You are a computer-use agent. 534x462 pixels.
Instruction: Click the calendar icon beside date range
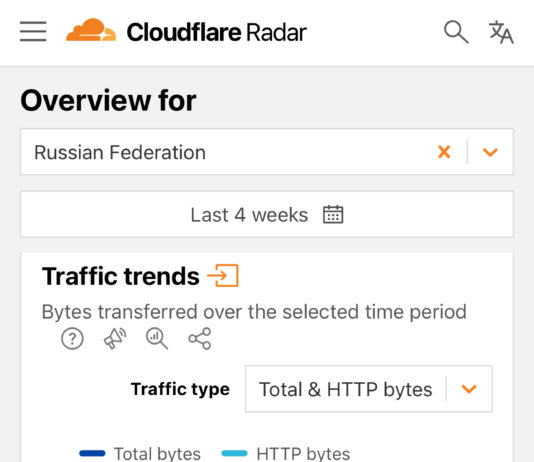[333, 214]
